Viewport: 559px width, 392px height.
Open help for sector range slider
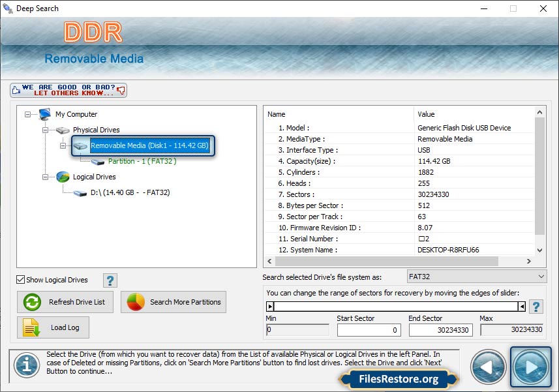(536, 307)
